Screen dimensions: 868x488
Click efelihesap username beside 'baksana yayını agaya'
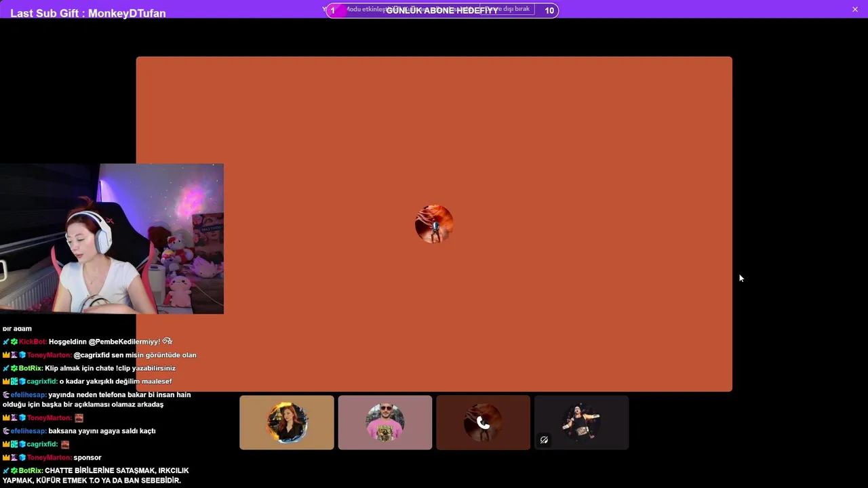tap(28, 431)
